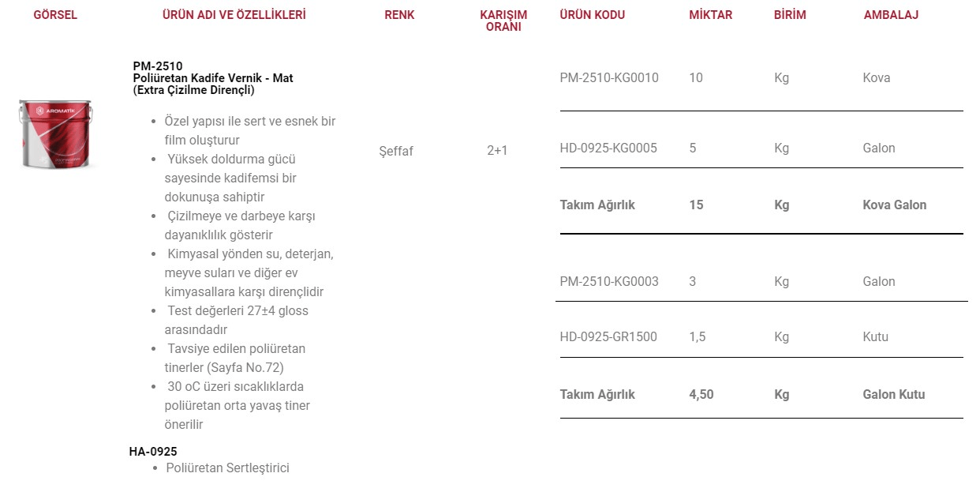Click the BİRİM column header
Image resolution: width=980 pixels, height=492 pixels.
pyautogui.click(x=790, y=15)
